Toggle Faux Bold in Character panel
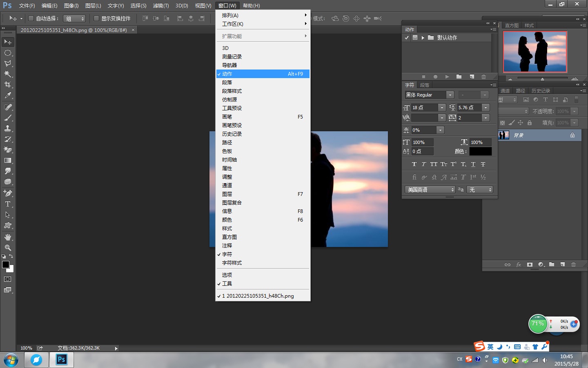 [414, 164]
